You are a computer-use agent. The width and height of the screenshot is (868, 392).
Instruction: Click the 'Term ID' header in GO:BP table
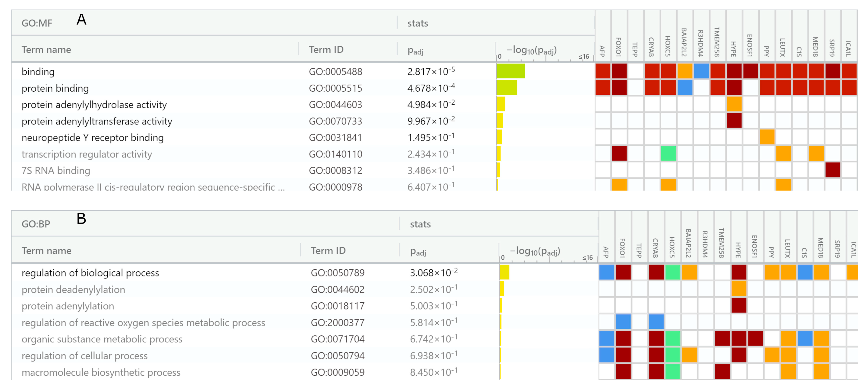click(x=328, y=251)
